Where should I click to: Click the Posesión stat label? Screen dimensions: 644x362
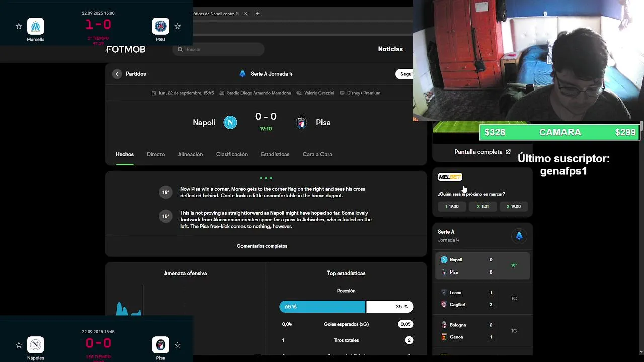coord(346,291)
